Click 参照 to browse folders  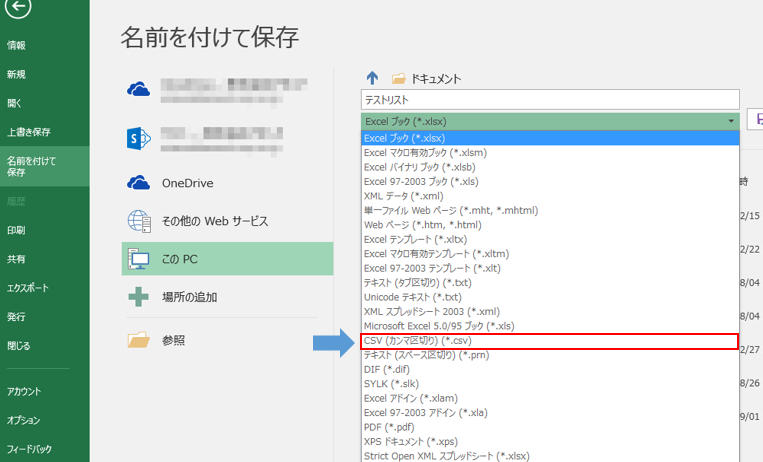pyautogui.click(x=173, y=340)
